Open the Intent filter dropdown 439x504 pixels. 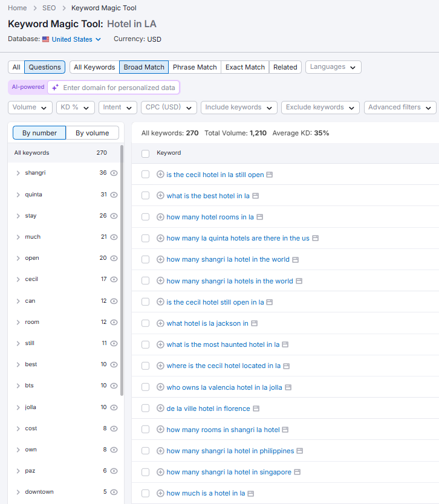tap(118, 108)
